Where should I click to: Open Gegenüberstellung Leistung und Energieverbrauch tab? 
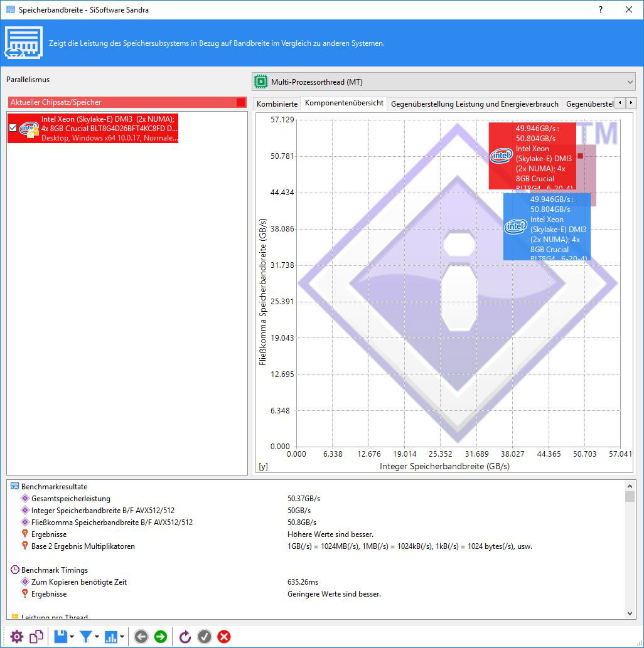point(475,104)
